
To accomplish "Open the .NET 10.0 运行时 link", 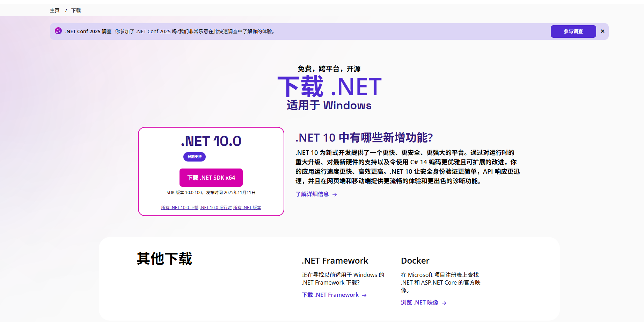I will [216, 208].
